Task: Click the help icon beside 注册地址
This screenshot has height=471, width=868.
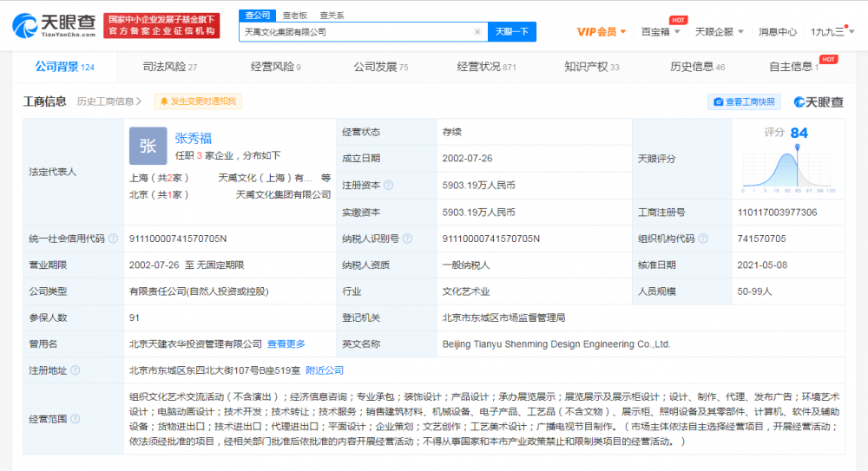Action: (x=75, y=370)
